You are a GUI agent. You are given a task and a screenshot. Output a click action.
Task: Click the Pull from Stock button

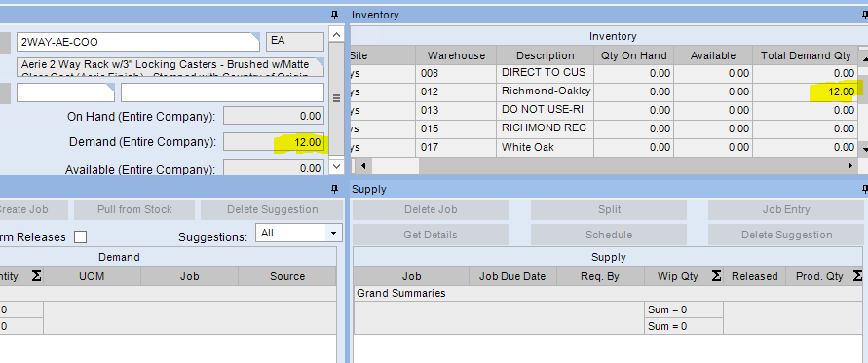pos(134,209)
